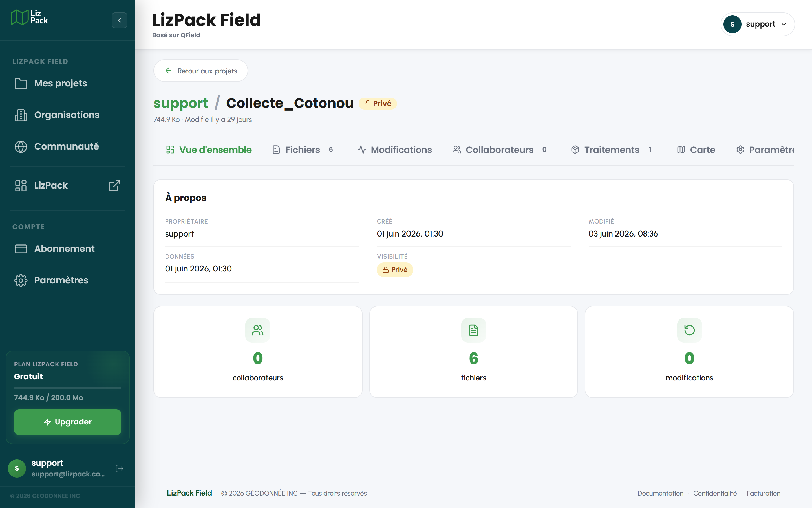
Task: Open LizPack external link icon
Action: pos(114,185)
